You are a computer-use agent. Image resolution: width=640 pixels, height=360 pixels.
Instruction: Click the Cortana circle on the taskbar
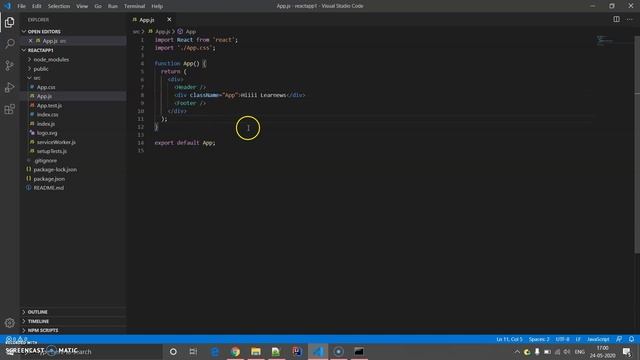point(173,351)
